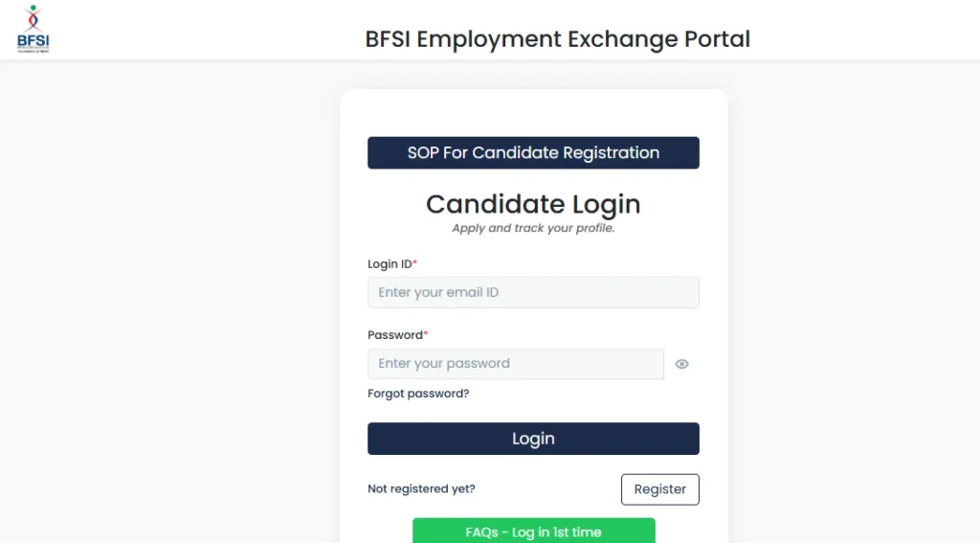980x543 pixels.
Task: Open the Forgot password? link
Action: point(418,394)
